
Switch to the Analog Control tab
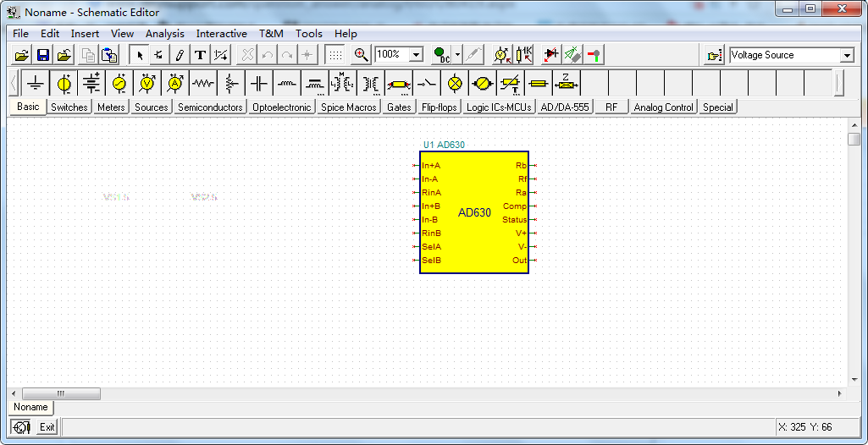[663, 107]
